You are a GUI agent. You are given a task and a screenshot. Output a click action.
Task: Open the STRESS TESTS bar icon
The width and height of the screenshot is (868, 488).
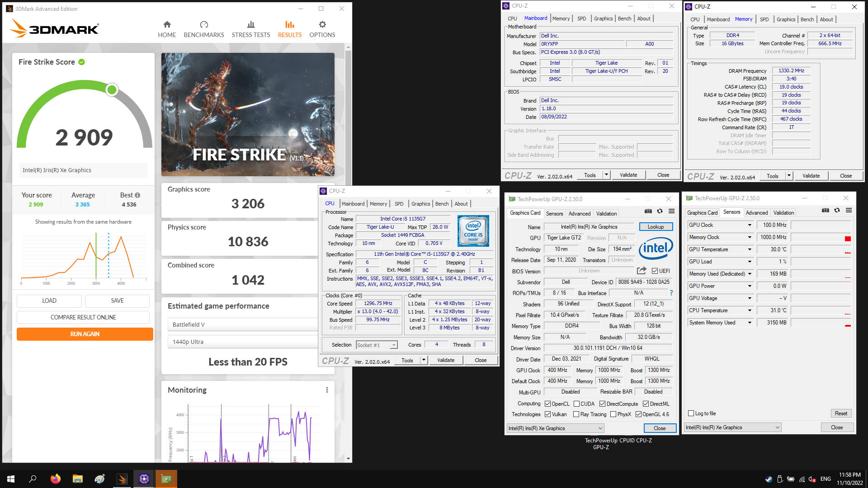251,24
